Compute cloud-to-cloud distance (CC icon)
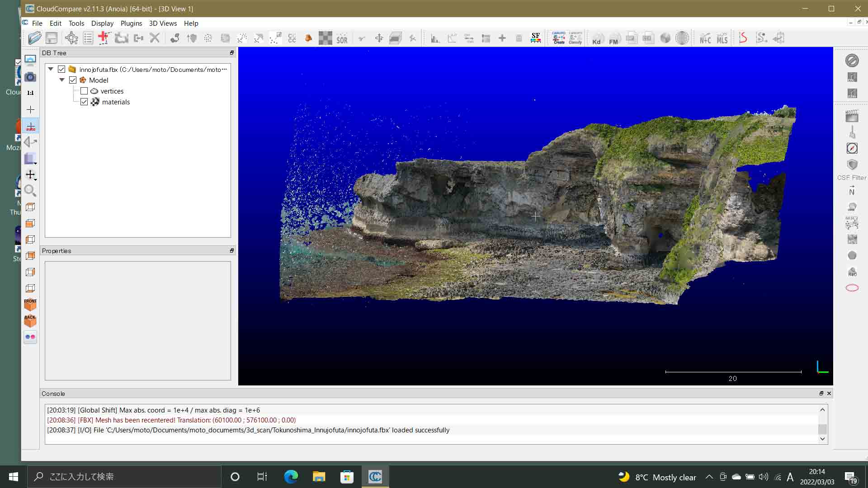Image resolution: width=868 pixels, height=488 pixels. tap(292, 38)
